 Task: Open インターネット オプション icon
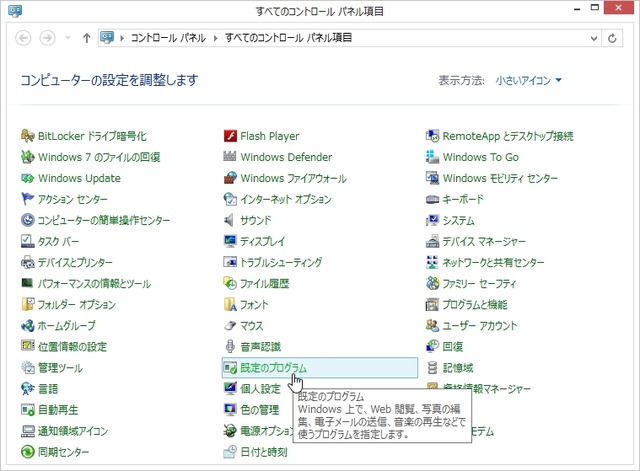coord(230,199)
